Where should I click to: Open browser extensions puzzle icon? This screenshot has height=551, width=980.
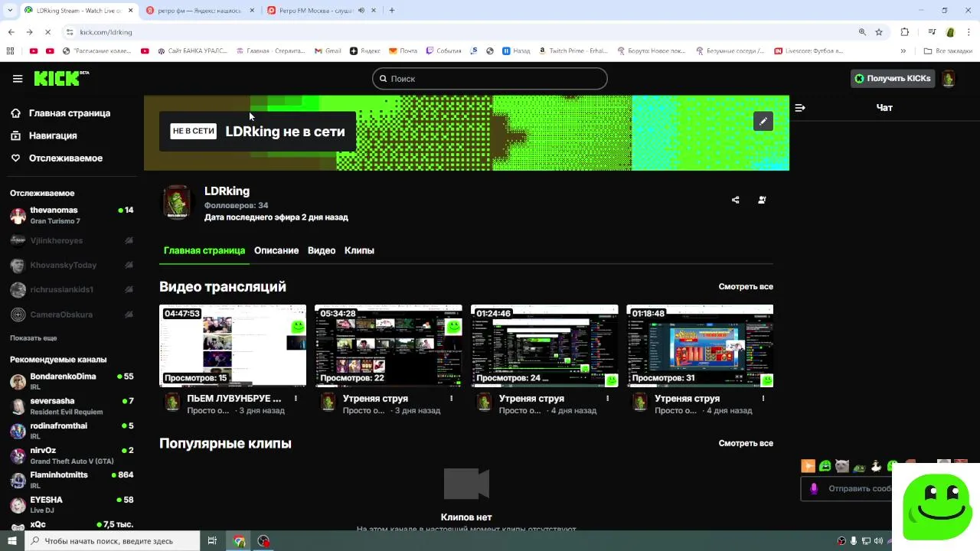905,32
